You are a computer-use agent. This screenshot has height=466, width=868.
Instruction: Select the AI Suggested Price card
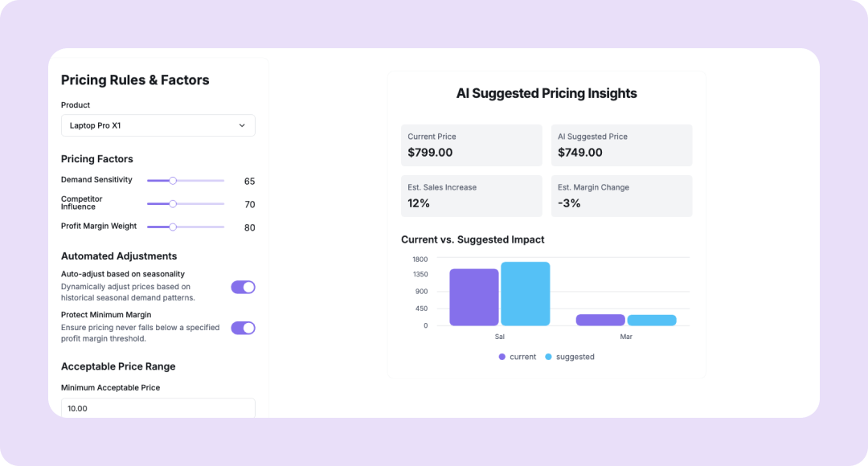pyautogui.click(x=621, y=145)
